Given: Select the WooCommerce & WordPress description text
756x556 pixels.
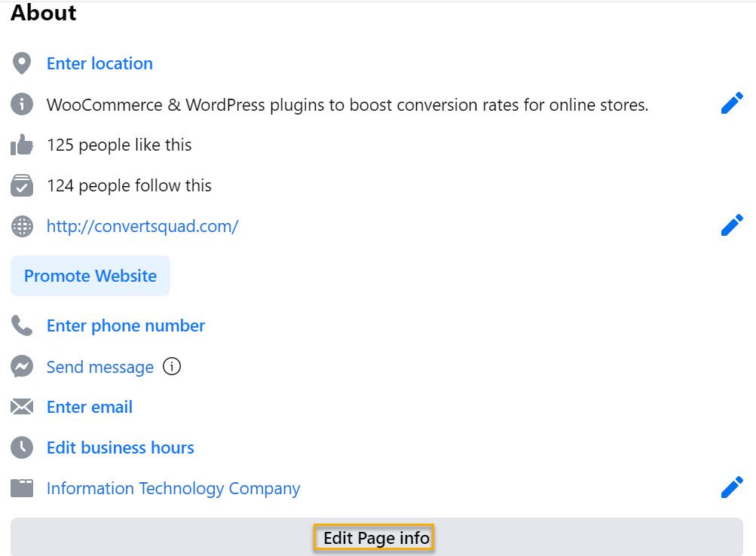Looking at the screenshot, I should pyautogui.click(x=347, y=105).
